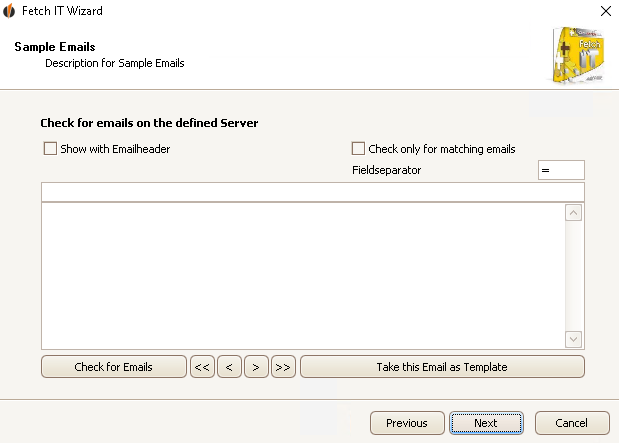This screenshot has width=619, height=443.
Task: Click the Previous wizard button
Action: [407, 423]
